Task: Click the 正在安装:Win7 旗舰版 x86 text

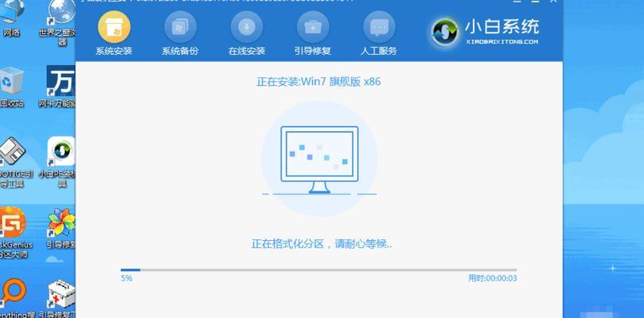Action: pos(318,82)
